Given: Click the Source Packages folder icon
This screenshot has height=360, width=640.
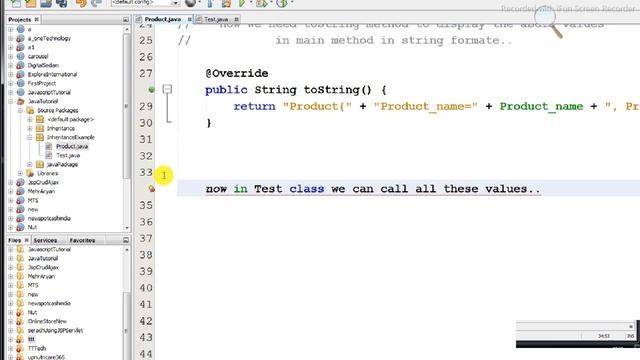Looking at the screenshot, I should click(x=30, y=110).
